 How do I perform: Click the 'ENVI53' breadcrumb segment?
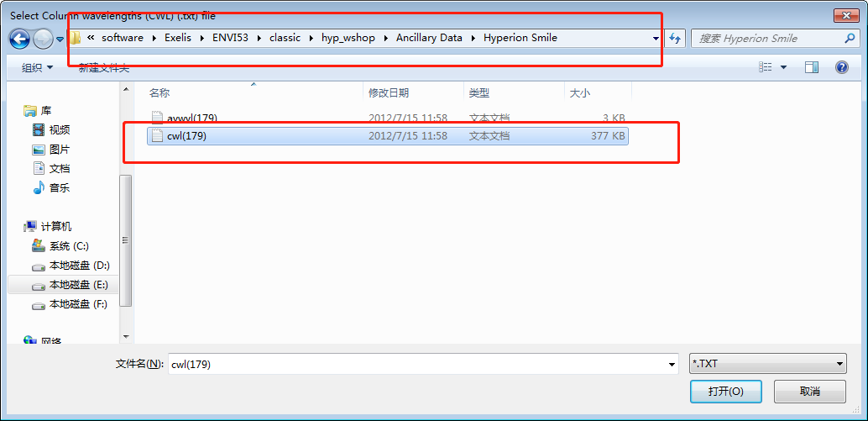tap(230, 38)
